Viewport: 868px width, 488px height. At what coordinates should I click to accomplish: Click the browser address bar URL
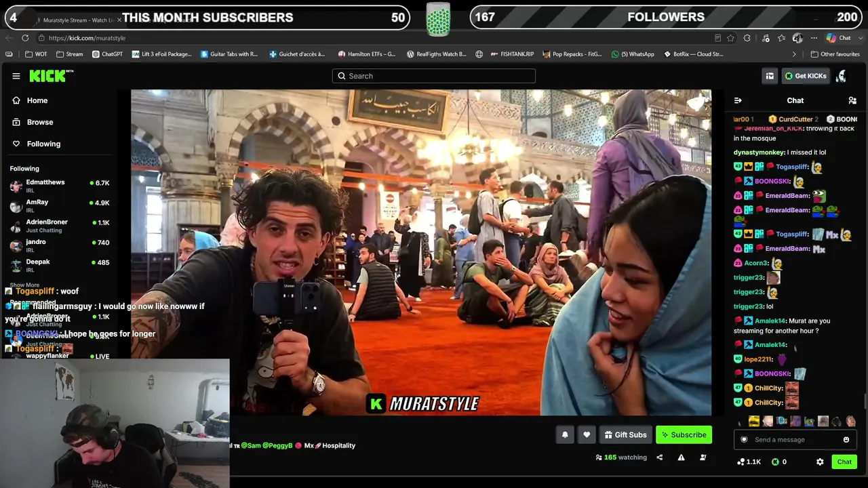(x=87, y=38)
